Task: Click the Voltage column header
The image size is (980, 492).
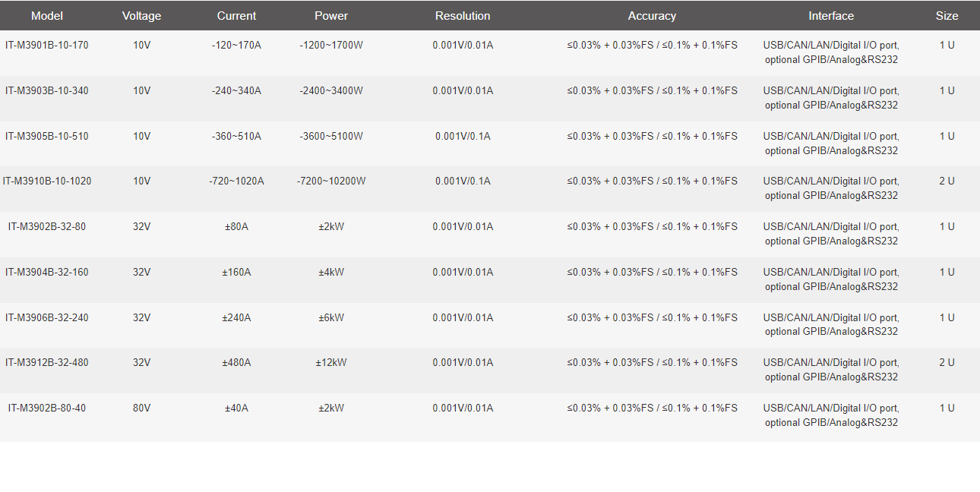Action: coord(142,15)
